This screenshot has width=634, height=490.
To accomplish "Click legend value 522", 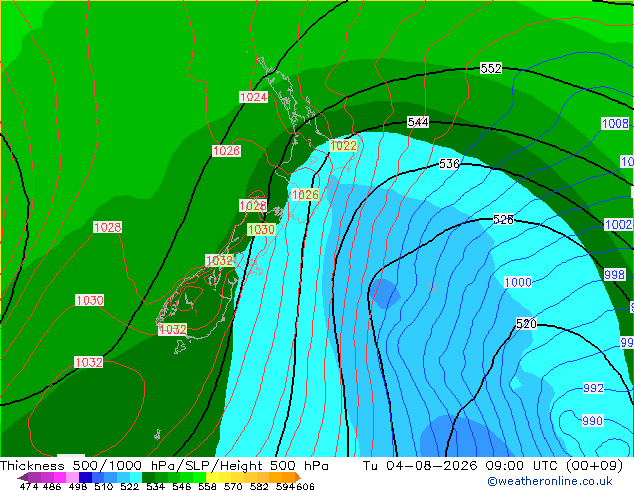I will (x=130, y=486).
